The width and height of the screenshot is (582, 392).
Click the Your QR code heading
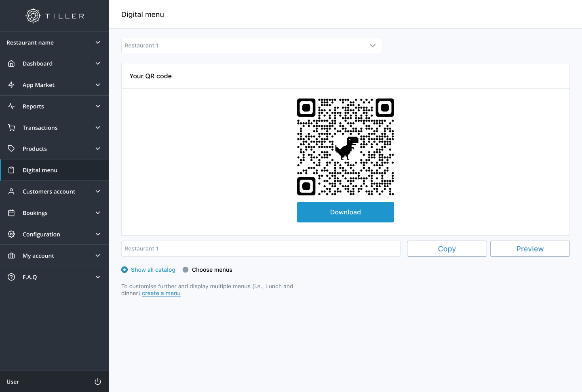(150, 76)
